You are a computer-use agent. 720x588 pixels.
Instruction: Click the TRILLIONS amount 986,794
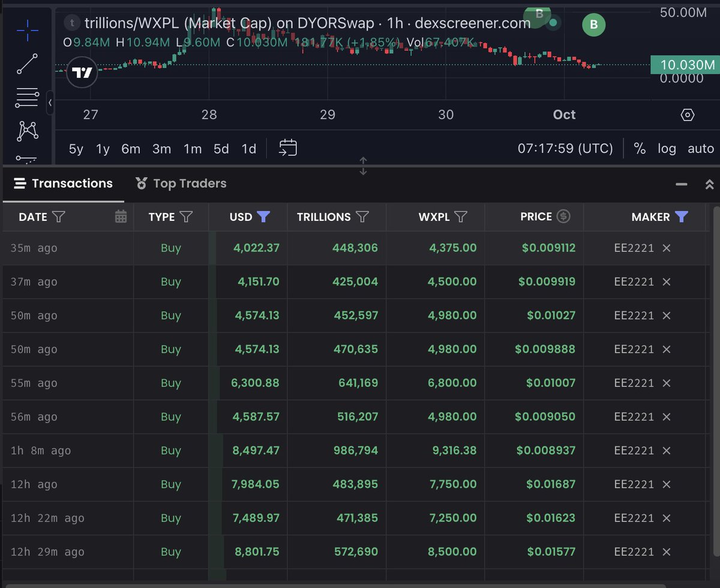tap(355, 451)
